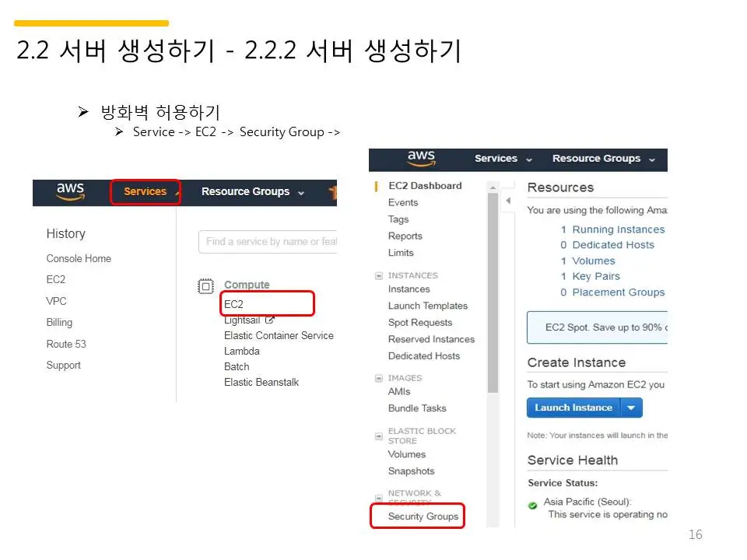
Task: Open Key Pairs resource link
Action: coord(596,276)
